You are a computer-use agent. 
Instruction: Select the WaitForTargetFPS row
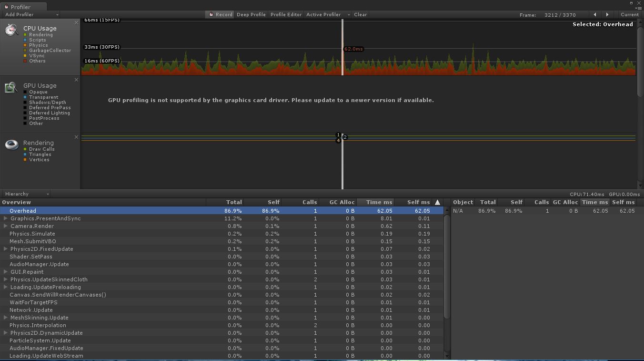(x=221, y=302)
